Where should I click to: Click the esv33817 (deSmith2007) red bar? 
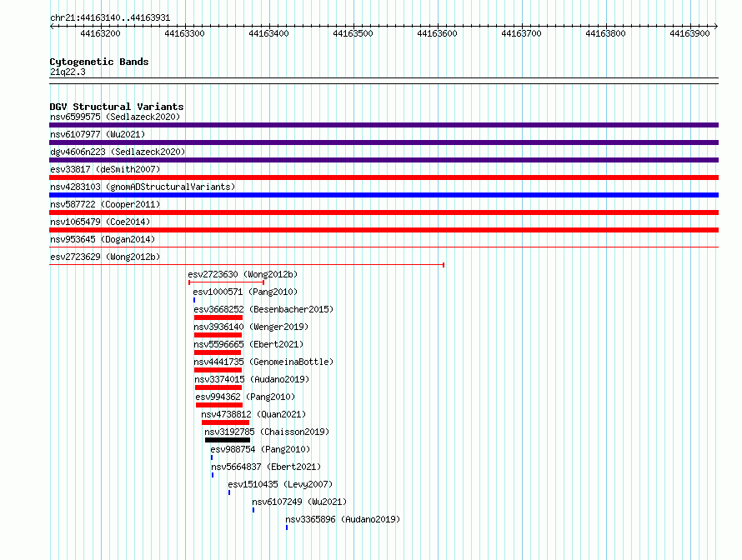pyautogui.click(x=384, y=177)
